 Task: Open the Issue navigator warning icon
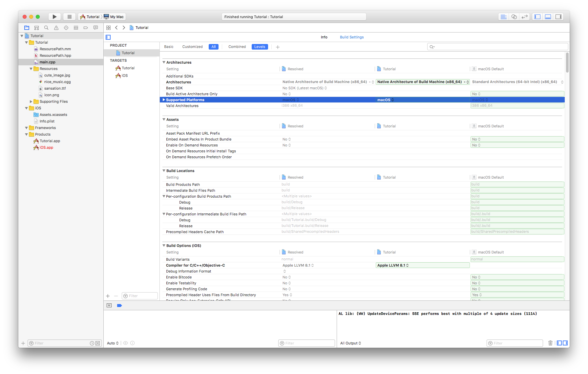[56, 28]
